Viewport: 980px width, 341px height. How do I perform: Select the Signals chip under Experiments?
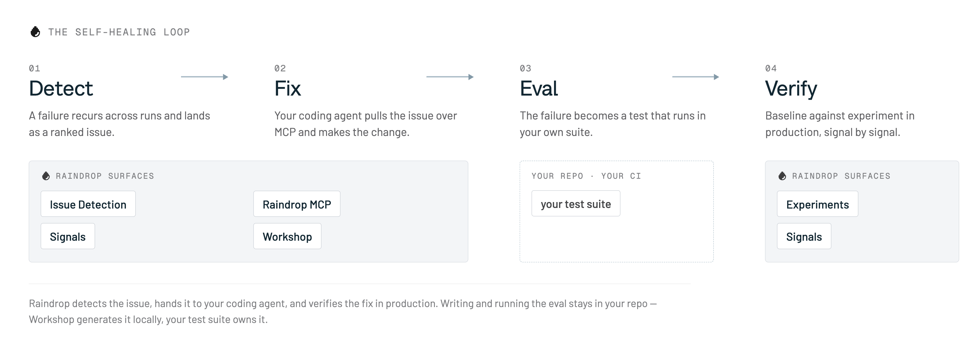pyautogui.click(x=804, y=236)
